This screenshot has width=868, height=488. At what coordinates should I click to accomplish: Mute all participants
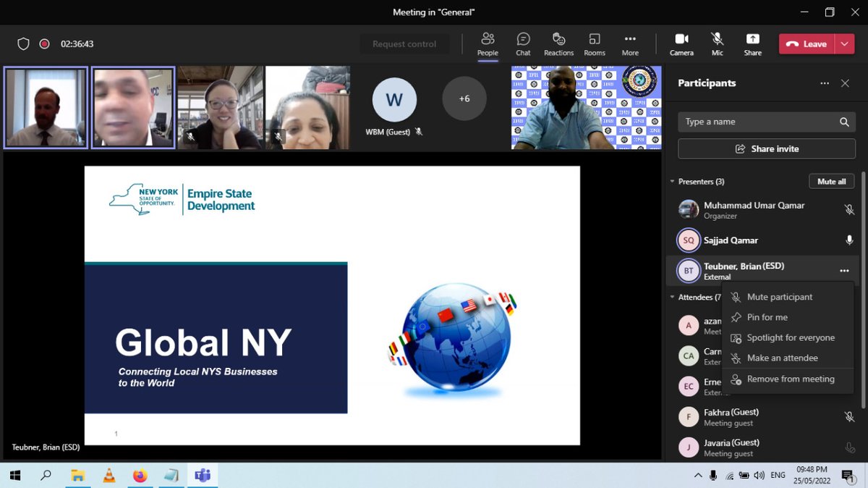pyautogui.click(x=831, y=181)
